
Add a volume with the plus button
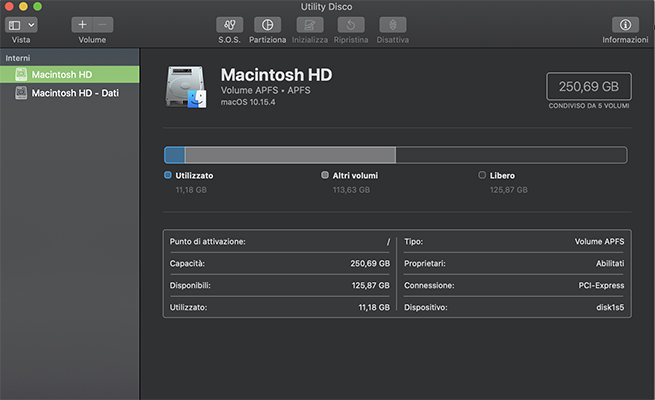coord(82,25)
